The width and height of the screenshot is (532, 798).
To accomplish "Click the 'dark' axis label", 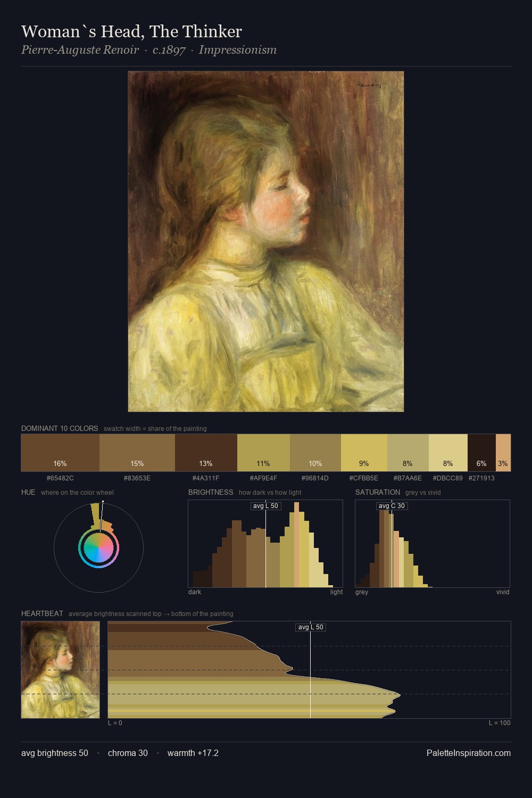I will (195, 592).
